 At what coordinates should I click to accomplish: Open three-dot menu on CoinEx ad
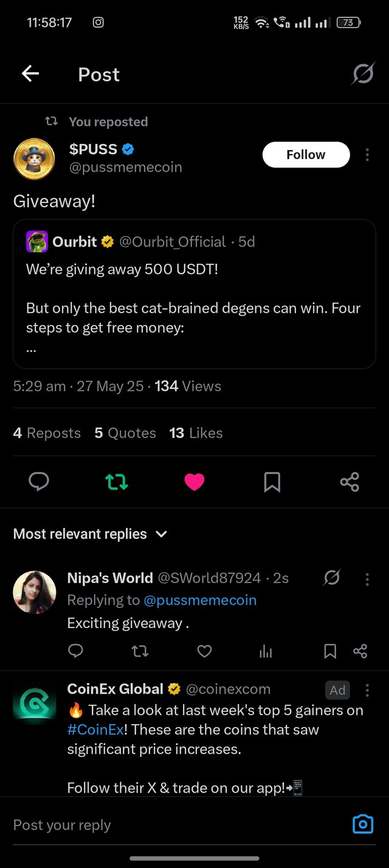(367, 690)
